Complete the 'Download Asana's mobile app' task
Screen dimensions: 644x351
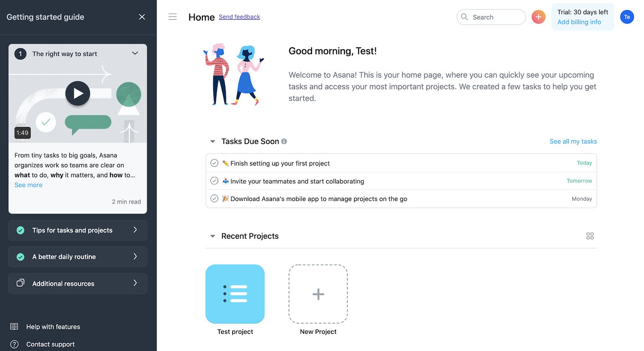214,199
